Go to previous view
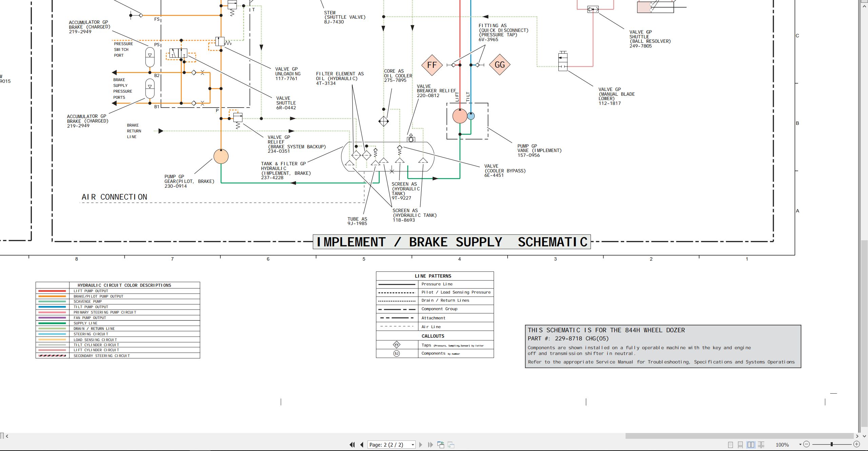The width and height of the screenshot is (868, 451). coord(441,445)
